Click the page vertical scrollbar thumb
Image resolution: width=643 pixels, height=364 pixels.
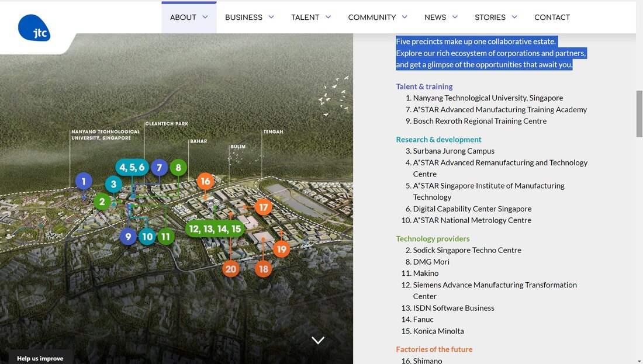pos(639,114)
